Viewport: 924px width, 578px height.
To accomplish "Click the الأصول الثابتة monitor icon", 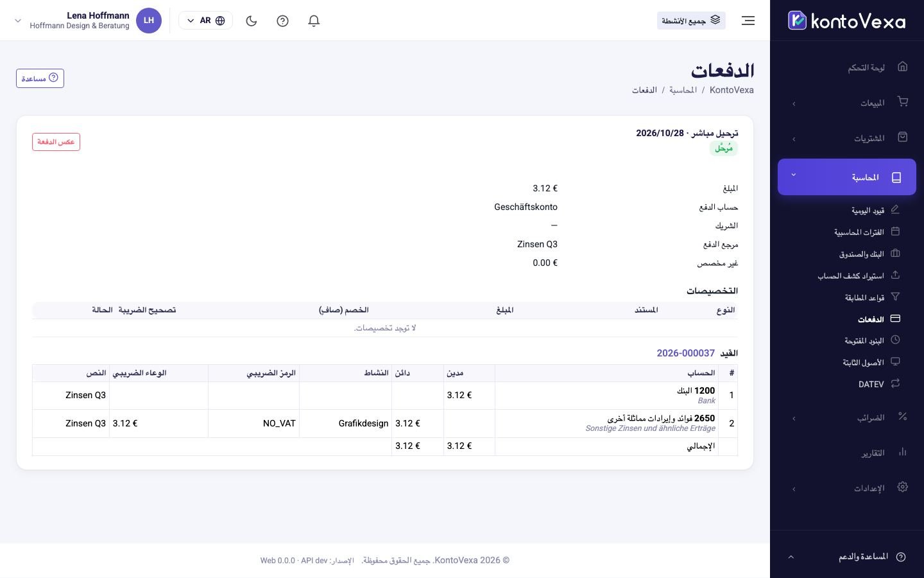I will (x=895, y=362).
